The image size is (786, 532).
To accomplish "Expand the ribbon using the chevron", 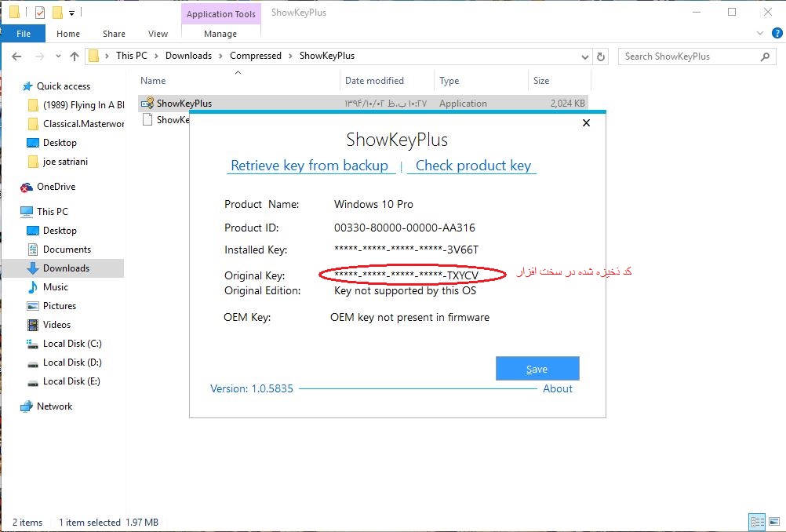I will [x=759, y=34].
